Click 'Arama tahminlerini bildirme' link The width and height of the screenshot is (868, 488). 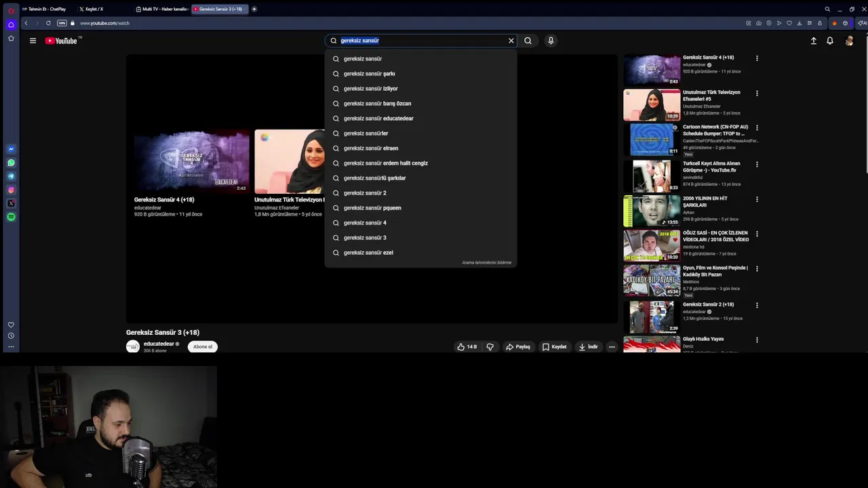[x=487, y=262]
